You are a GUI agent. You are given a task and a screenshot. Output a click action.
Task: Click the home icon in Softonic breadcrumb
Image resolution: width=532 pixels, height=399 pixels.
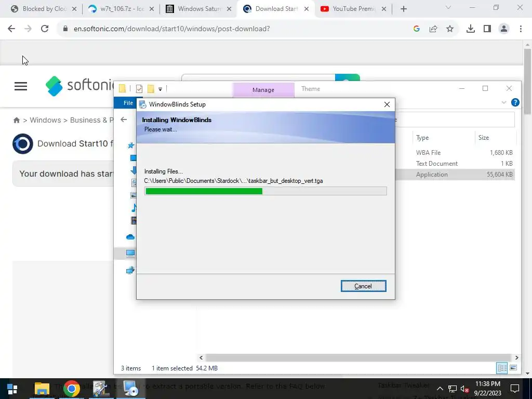(16, 120)
